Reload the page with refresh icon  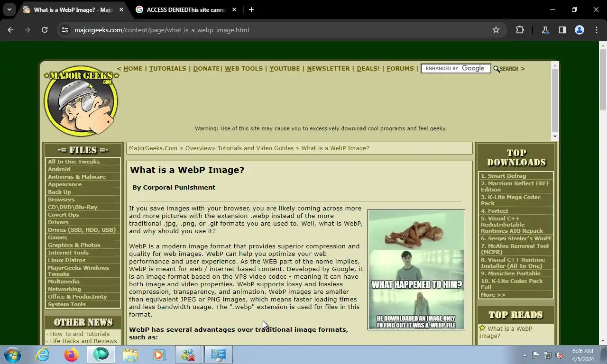(45, 30)
